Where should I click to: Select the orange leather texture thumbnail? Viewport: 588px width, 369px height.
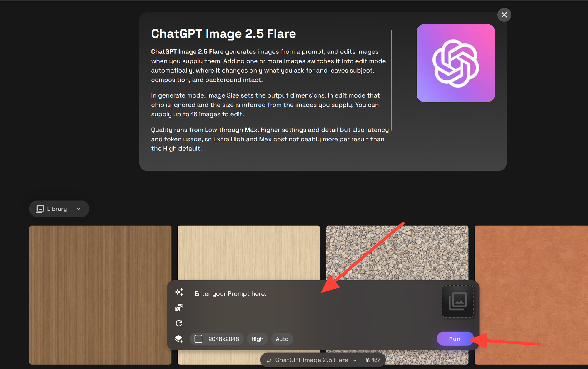click(x=531, y=295)
